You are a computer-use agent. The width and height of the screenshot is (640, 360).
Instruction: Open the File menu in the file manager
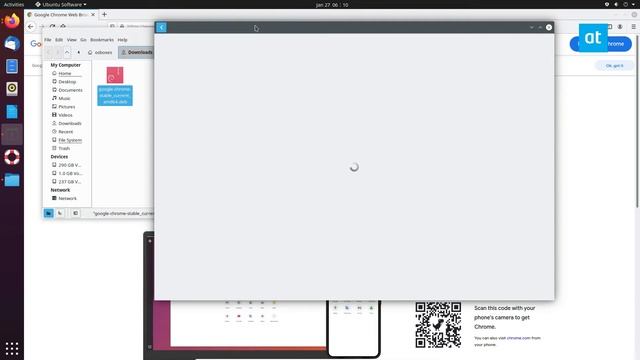pyautogui.click(x=48, y=40)
